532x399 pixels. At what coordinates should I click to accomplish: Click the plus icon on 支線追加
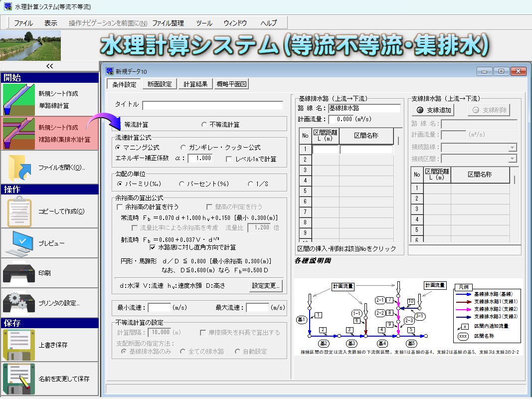point(420,110)
